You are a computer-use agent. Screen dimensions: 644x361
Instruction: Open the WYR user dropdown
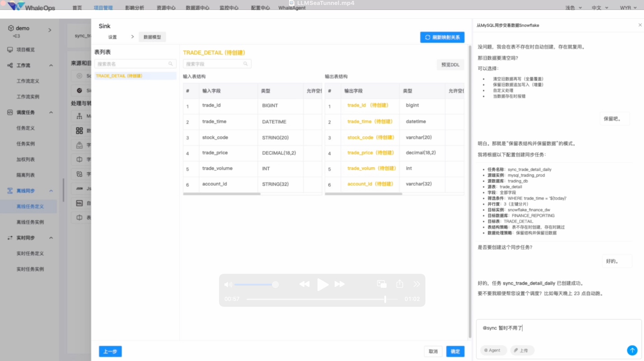pos(628,8)
